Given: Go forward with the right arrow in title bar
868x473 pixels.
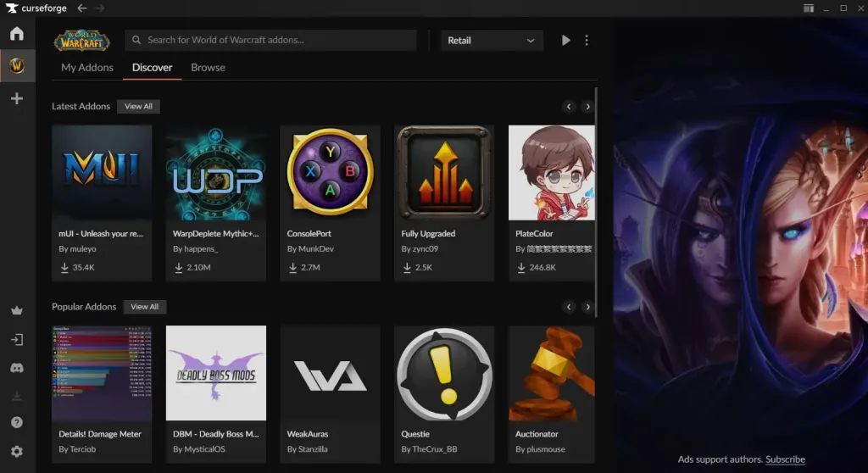Looking at the screenshot, I should click(x=100, y=8).
